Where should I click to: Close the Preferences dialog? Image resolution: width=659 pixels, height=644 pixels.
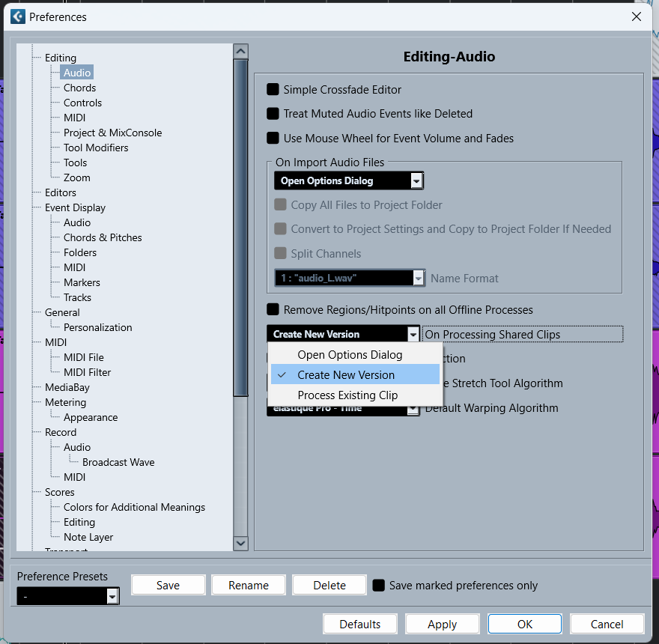(637, 16)
